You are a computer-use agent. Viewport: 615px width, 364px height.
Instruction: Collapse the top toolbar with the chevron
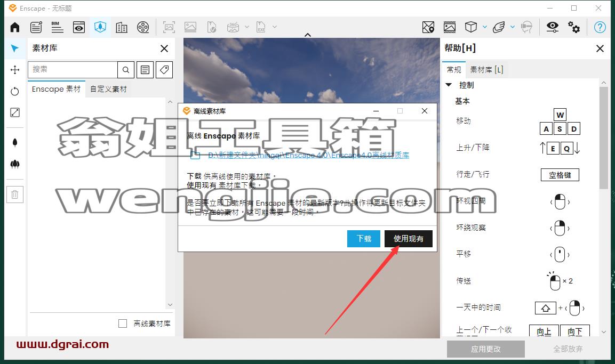pos(308,35)
